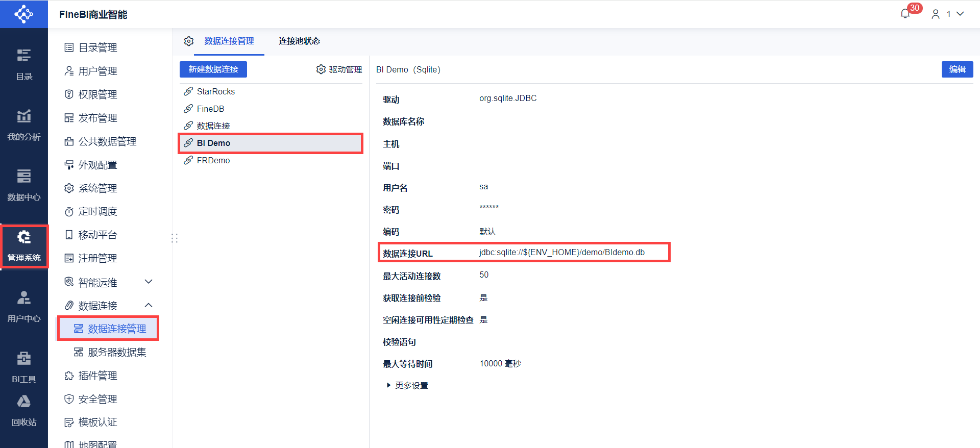The height and width of the screenshot is (448, 980).
Task: Collapse the 数据连接 menu chevron
Action: pyautogui.click(x=149, y=305)
